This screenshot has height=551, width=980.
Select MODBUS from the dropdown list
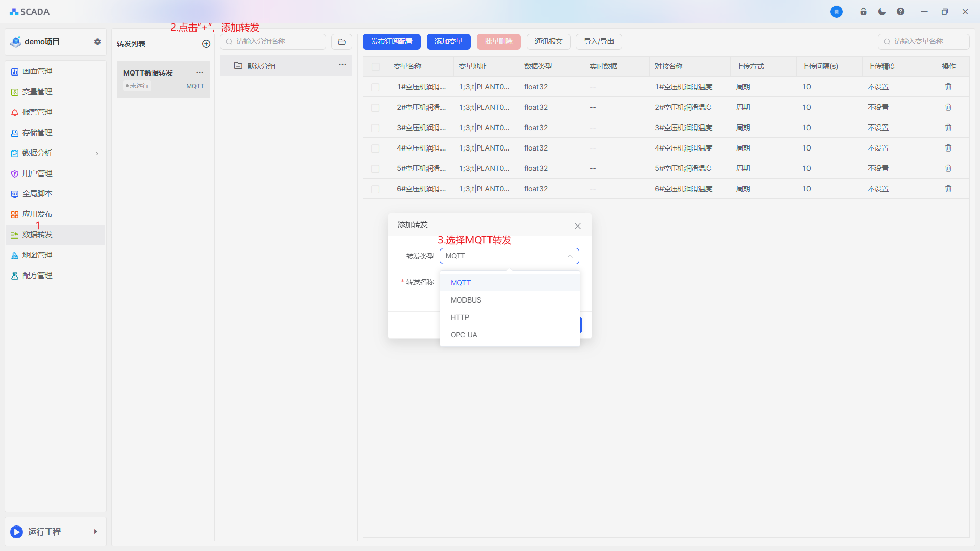(465, 300)
